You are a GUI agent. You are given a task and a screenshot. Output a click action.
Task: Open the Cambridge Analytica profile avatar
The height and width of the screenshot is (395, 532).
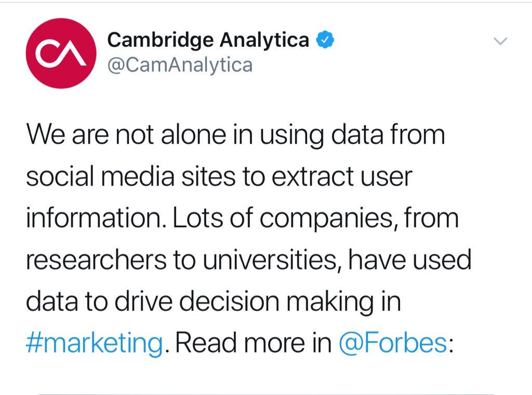pos(62,53)
